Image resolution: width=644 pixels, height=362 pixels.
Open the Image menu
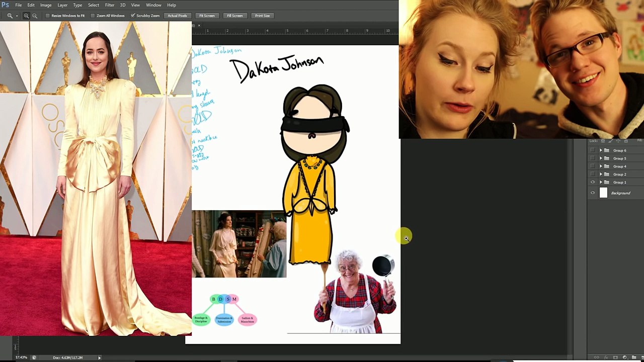pos(46,5)
